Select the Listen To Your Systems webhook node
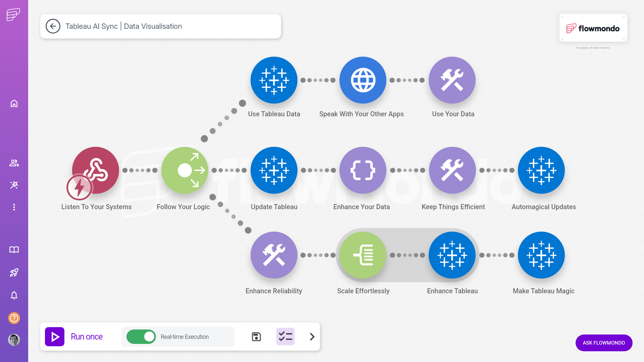The width and height of the screenshot is (644, 362). click(96, 170)
